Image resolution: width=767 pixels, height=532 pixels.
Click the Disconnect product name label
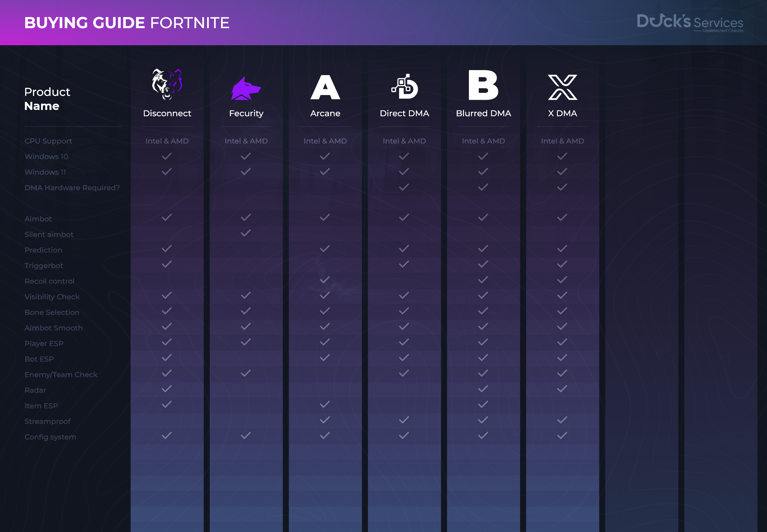click(x=167, y=113)
